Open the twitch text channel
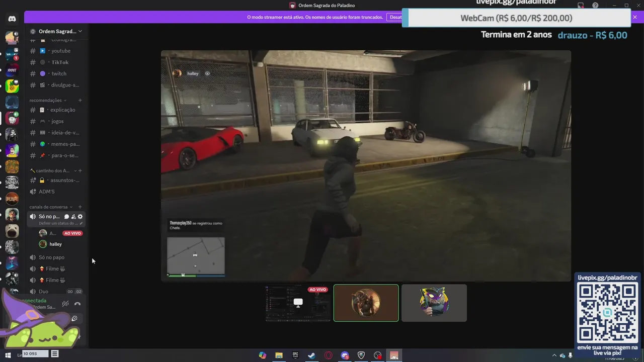Image resolution: width=644 pixels, height=362 pixels. click(56, 73)
